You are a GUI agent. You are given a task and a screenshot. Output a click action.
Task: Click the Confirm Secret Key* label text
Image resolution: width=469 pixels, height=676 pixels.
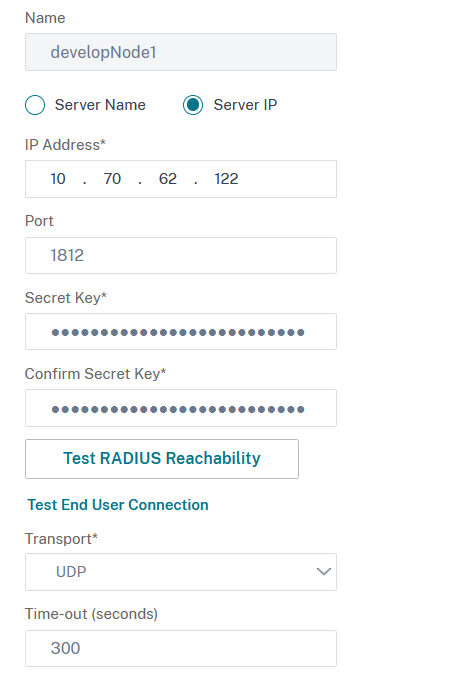(x=95, y=374)
